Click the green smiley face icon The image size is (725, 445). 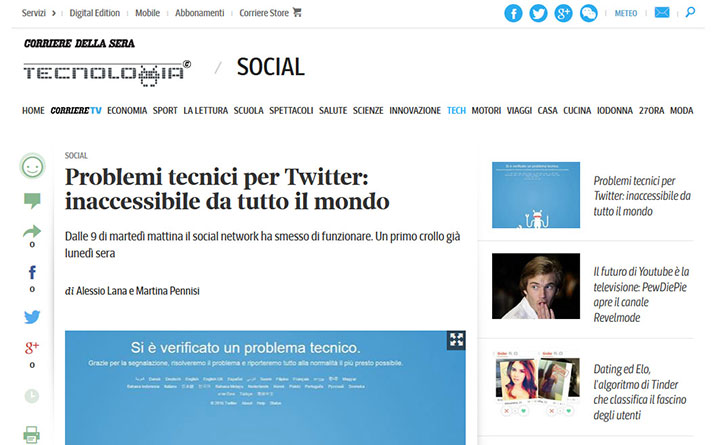pyautogui.click(x=32, y=167)
